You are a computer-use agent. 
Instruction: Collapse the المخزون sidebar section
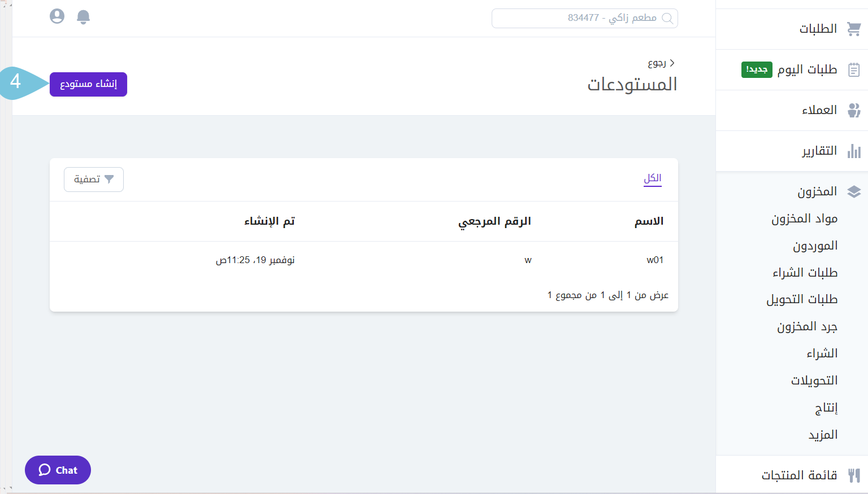[817, 192]
